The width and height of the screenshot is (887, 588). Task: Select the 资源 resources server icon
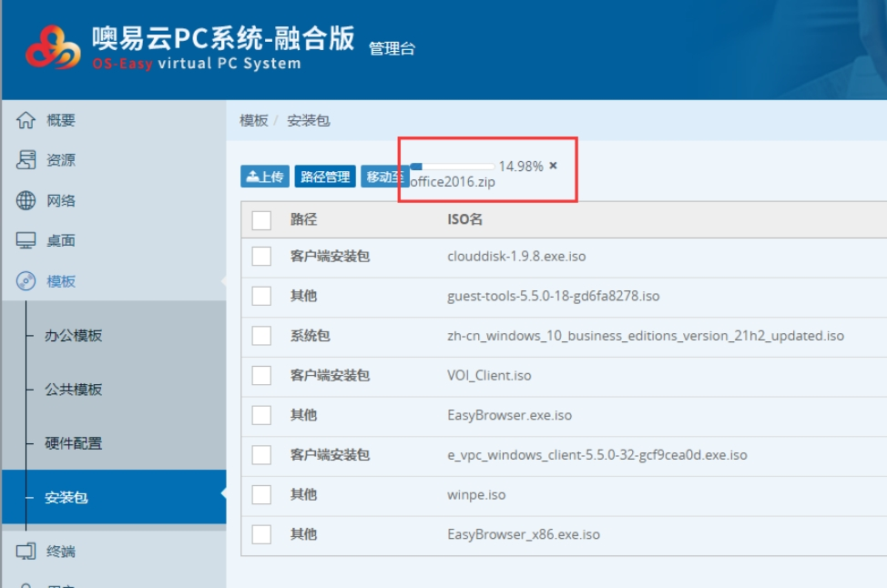pyautogui.click(x=26, y=160)
